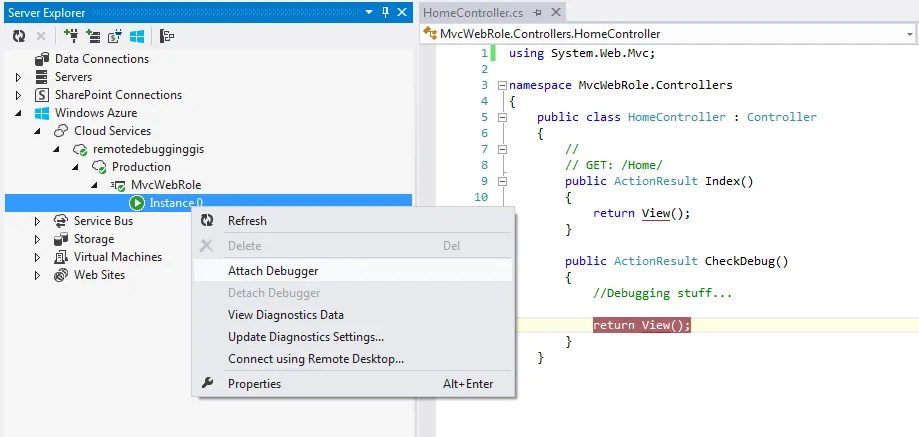
Task: Switch to the HomeController.cs tab
Action: tap(473, 12)
